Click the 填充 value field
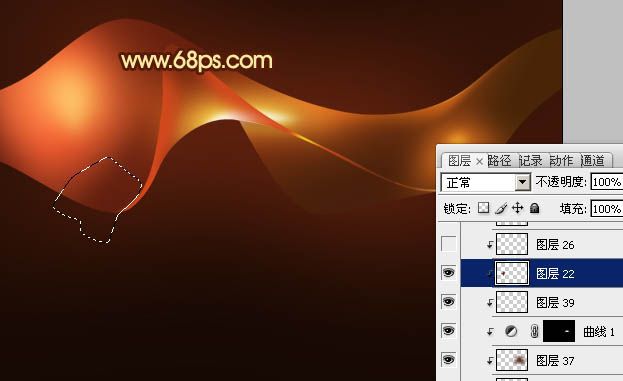 tap(607, 209)
